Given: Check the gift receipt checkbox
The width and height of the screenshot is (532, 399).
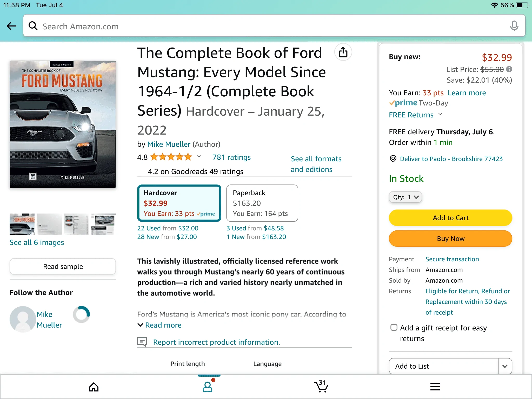Looking at the screenshot, I should [394, 328].
